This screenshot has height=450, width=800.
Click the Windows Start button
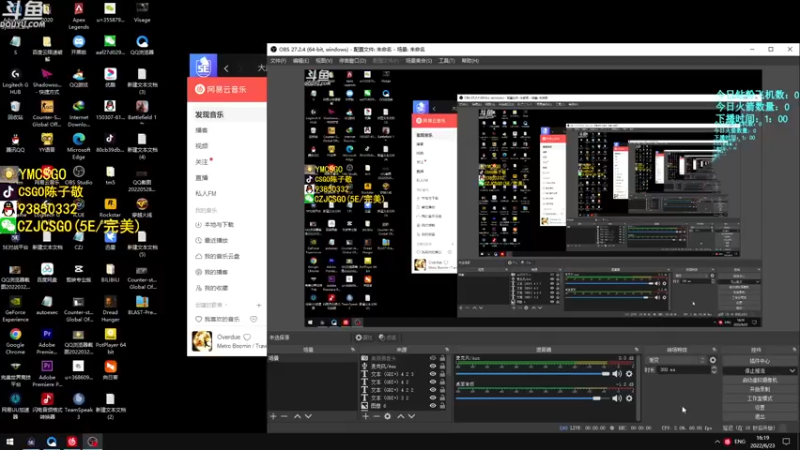click(x=10, y=441)
